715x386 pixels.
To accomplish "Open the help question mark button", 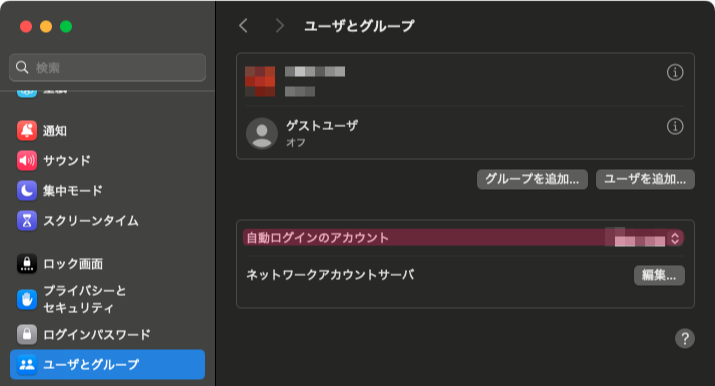I will point(684,339).
